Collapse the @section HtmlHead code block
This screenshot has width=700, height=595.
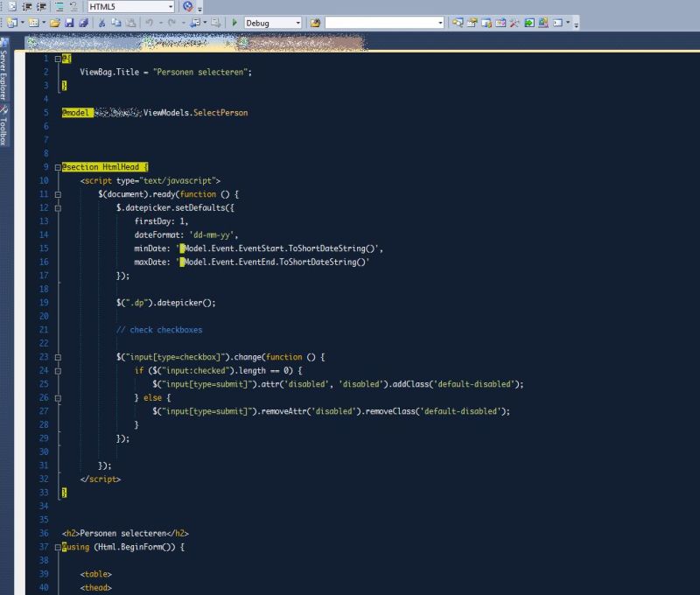[57, 166]
